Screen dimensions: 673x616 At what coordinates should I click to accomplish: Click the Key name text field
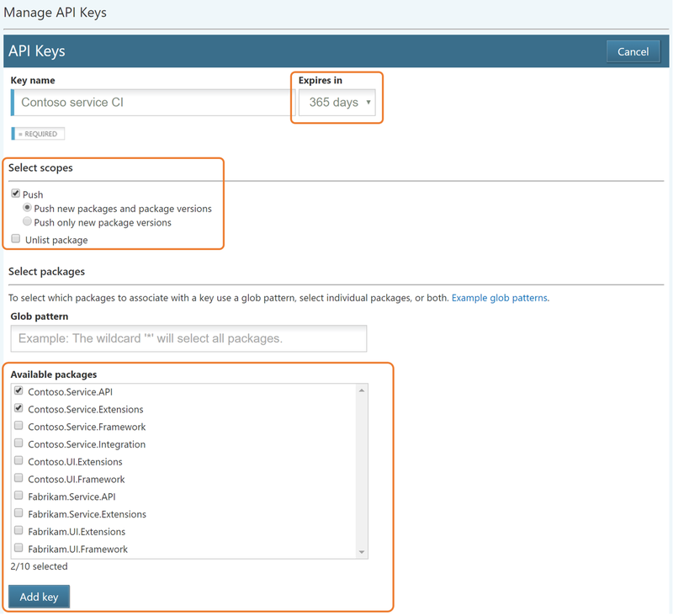151,102
